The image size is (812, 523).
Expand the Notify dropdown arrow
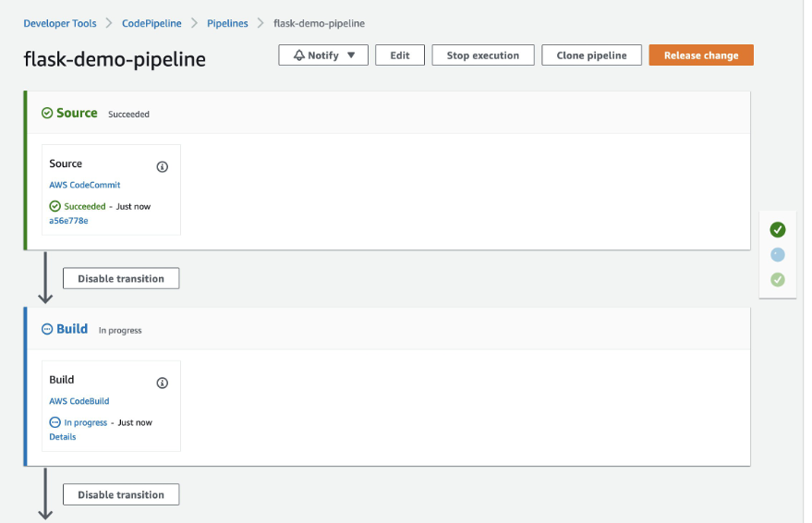point(351,55)
